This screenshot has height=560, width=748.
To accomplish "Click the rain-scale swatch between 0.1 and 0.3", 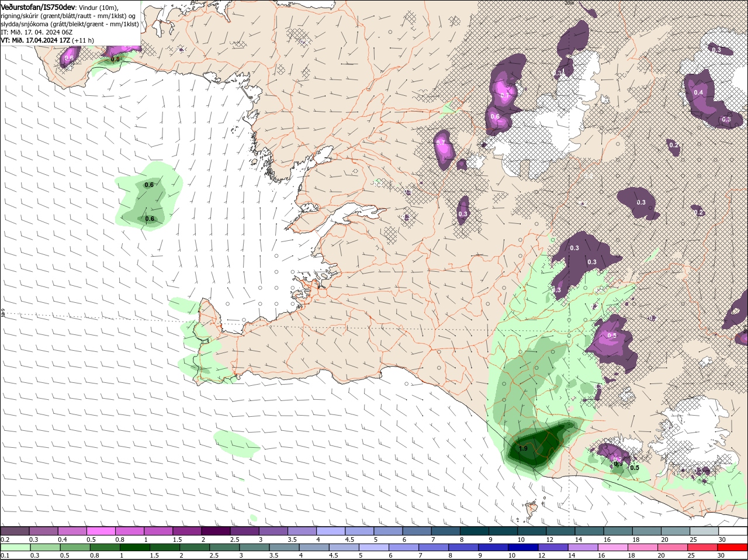I will [x=15, y=547].
